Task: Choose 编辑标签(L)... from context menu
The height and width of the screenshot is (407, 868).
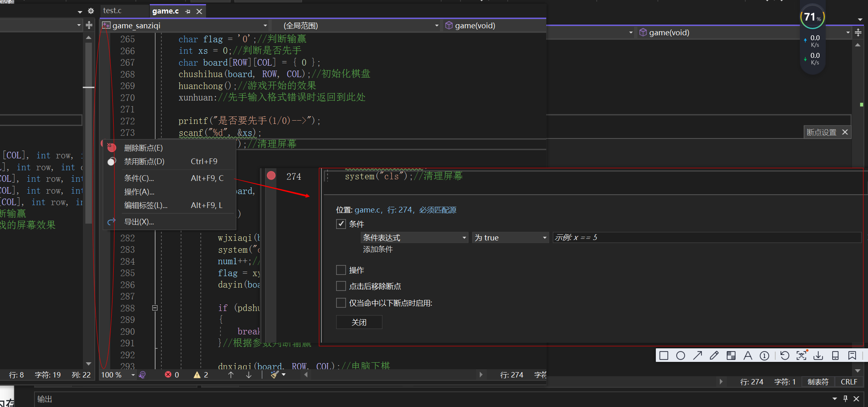Action: click(170, 205)
